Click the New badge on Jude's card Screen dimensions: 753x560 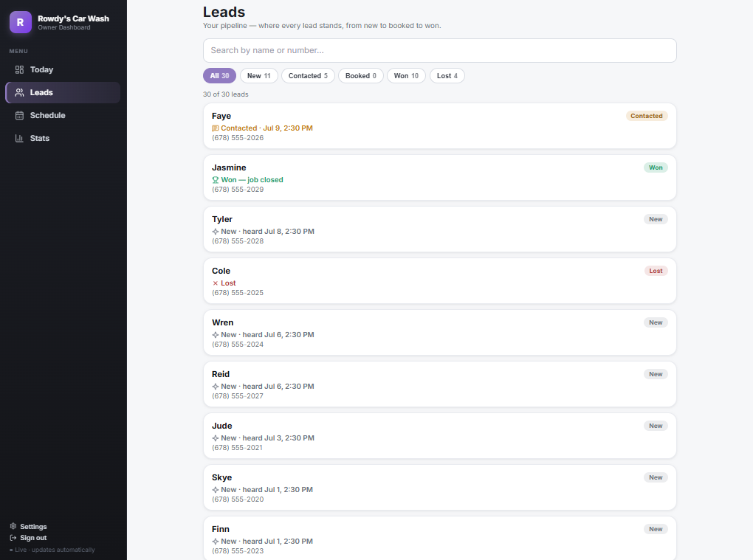[656, 426]
